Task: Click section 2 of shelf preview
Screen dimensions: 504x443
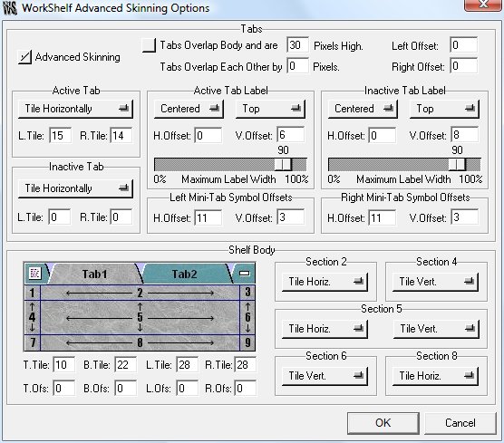Action: [x=140, y=293]
